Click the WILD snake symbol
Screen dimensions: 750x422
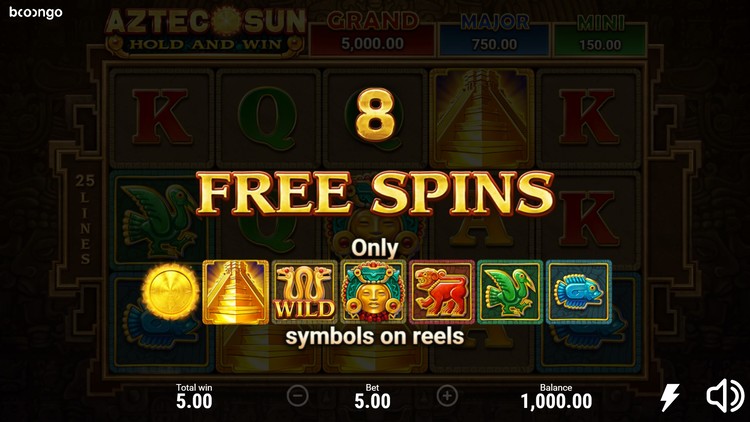coord(304,292)
